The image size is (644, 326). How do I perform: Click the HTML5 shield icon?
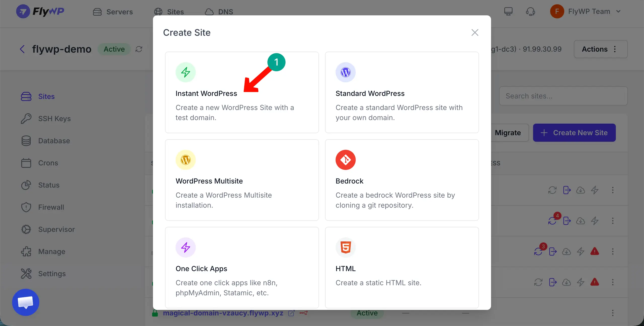point(346,247)
